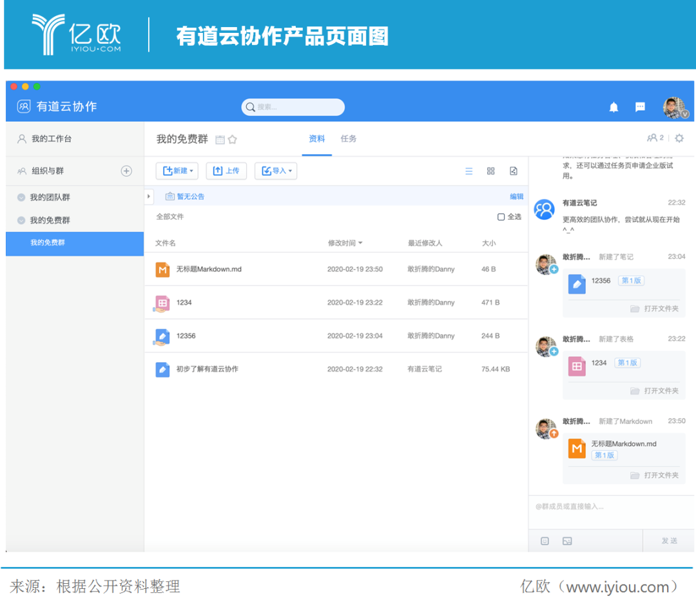Image resolution: width=696 pixels, height=616 pixels.
Task: Add a new group with plus icon
Action: pos(126,171)
